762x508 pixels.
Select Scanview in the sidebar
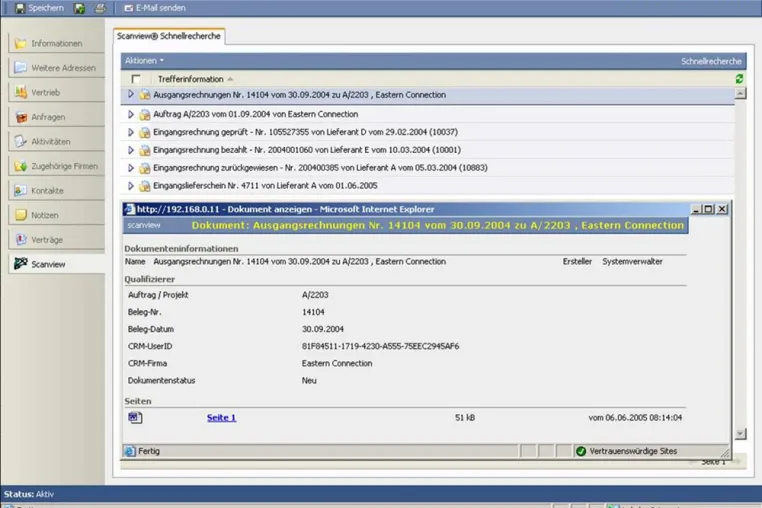(x=57, y=264)
